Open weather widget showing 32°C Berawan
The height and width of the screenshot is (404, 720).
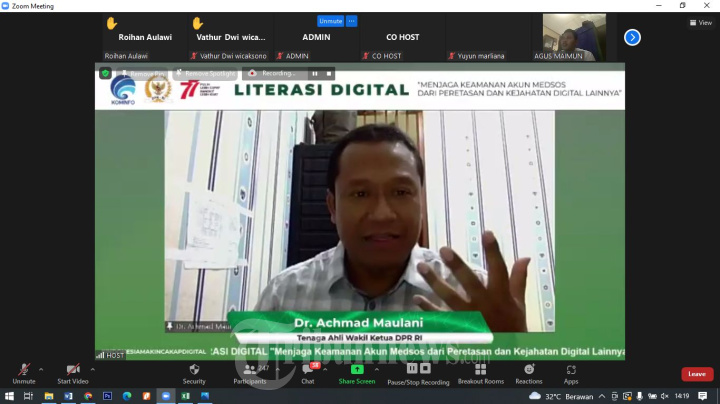click(561, 396)
